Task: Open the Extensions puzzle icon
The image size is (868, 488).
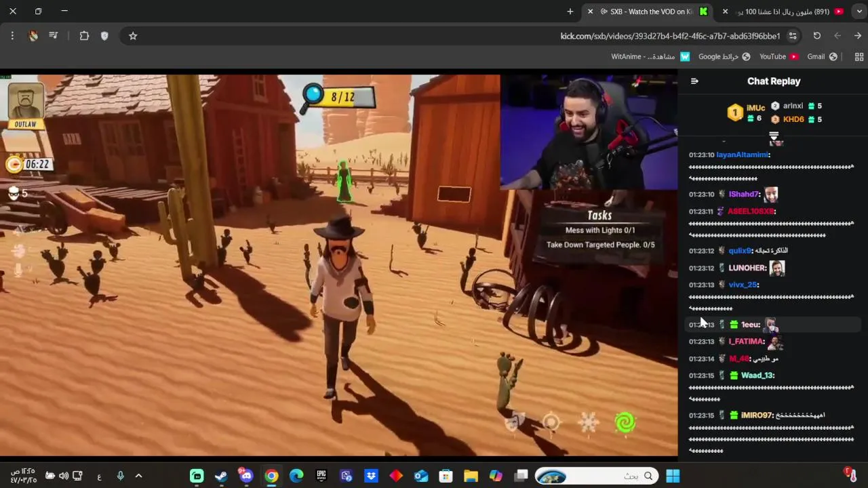Action: point(84,36)
